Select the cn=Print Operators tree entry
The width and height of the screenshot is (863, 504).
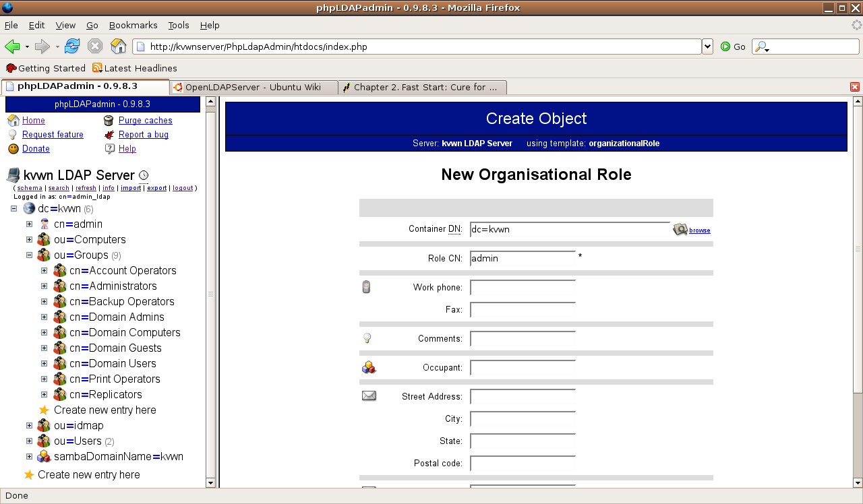pos(115,379)
